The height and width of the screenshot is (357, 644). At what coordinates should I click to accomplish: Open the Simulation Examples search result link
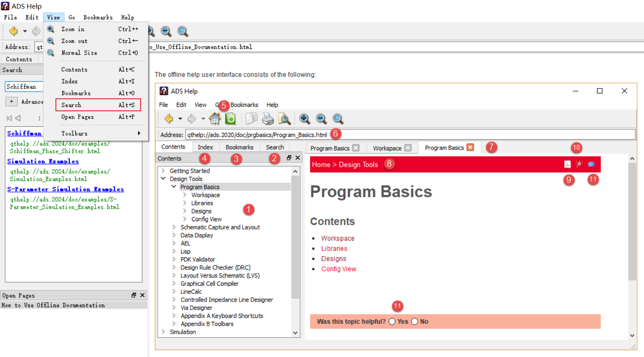43,161
